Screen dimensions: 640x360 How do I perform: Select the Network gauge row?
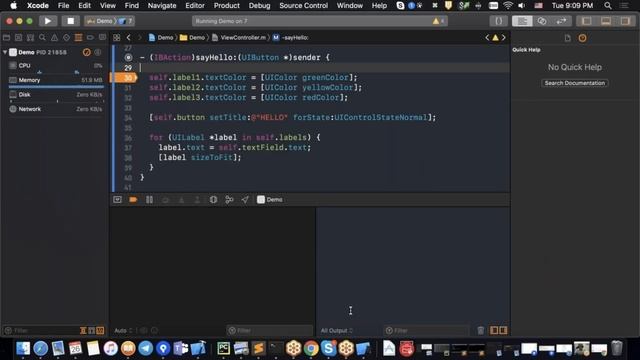(x=56, y=109)
